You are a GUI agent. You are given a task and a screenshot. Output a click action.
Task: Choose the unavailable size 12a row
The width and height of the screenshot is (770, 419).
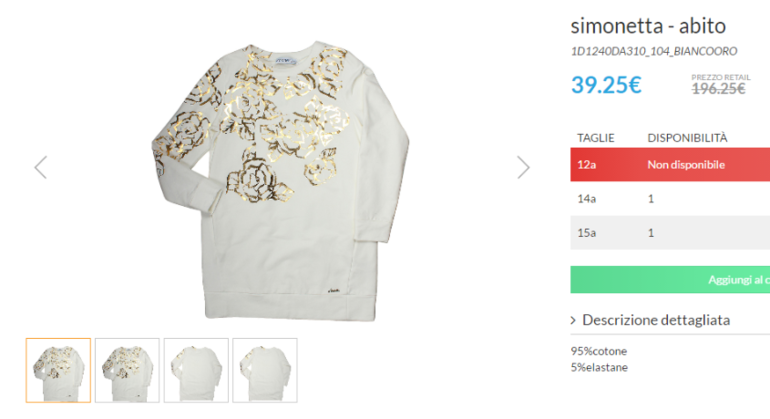point(587,165)
